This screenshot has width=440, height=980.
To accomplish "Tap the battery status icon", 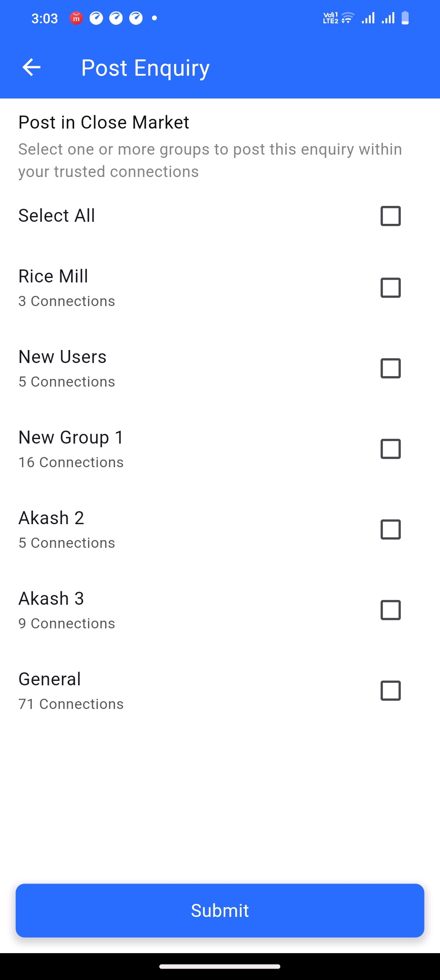I will (x=405, y=18).
